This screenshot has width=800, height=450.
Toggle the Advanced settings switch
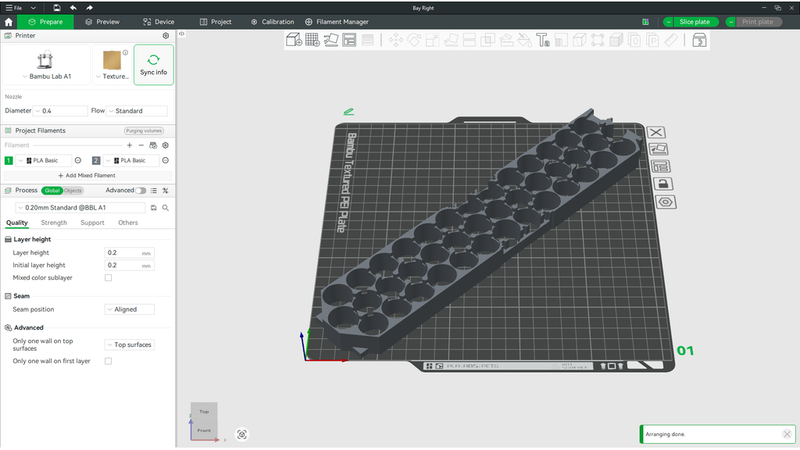pos(141,190)
